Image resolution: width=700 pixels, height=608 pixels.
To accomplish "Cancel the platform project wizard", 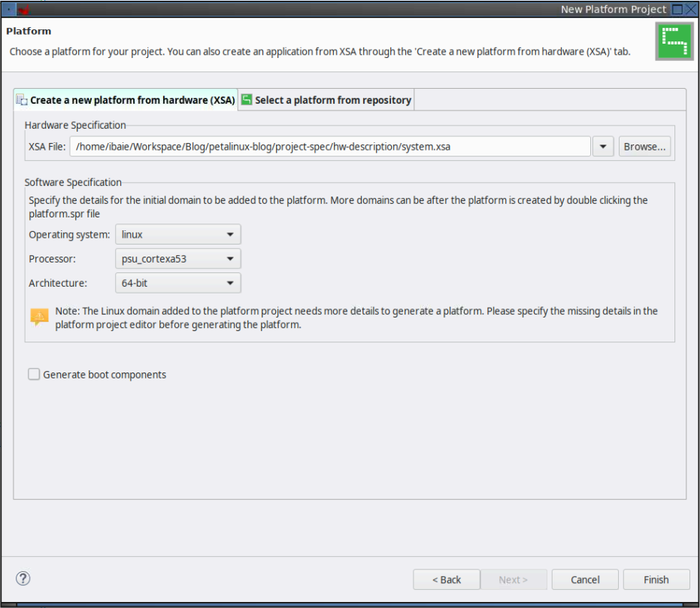I will point(585,579).
